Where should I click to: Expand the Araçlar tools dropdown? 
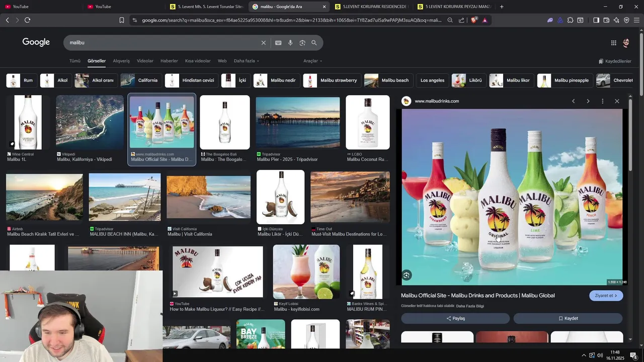[312, 61]
